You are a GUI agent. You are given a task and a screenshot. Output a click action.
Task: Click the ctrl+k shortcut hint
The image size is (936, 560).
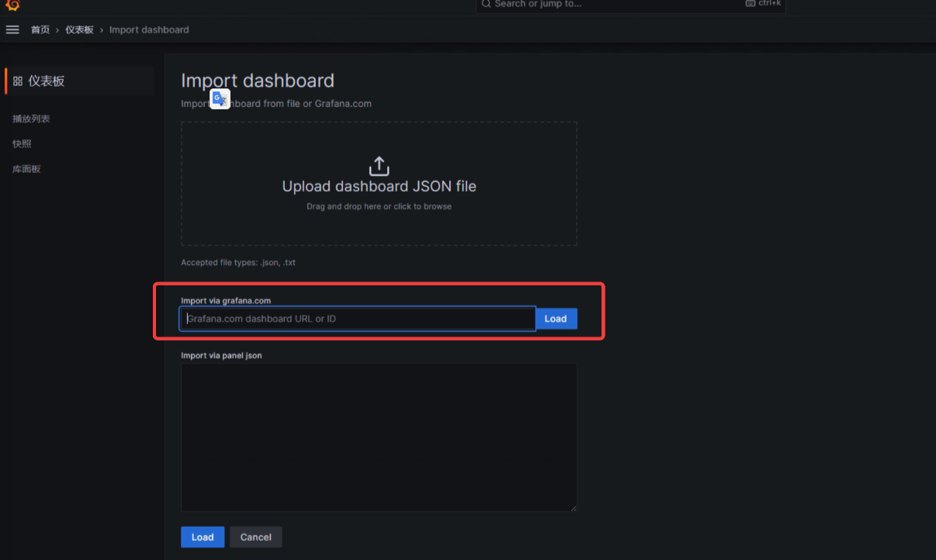coord(763,4)
